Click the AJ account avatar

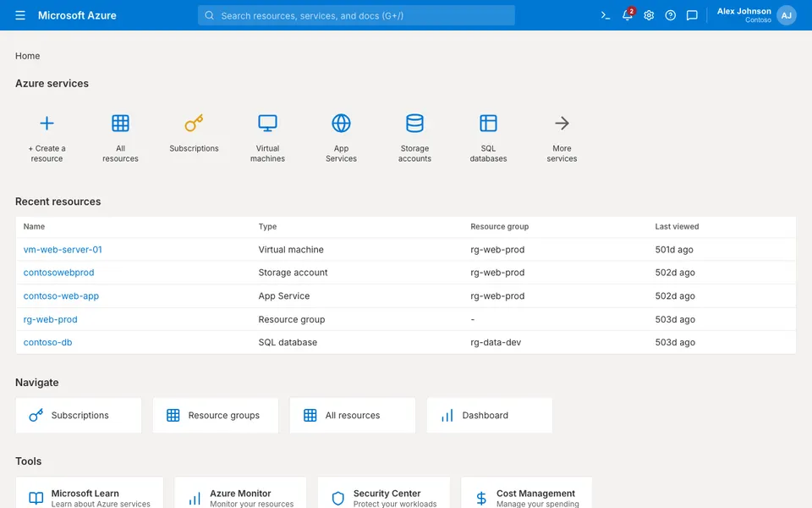pyautogui.click(x=786, y=15)
